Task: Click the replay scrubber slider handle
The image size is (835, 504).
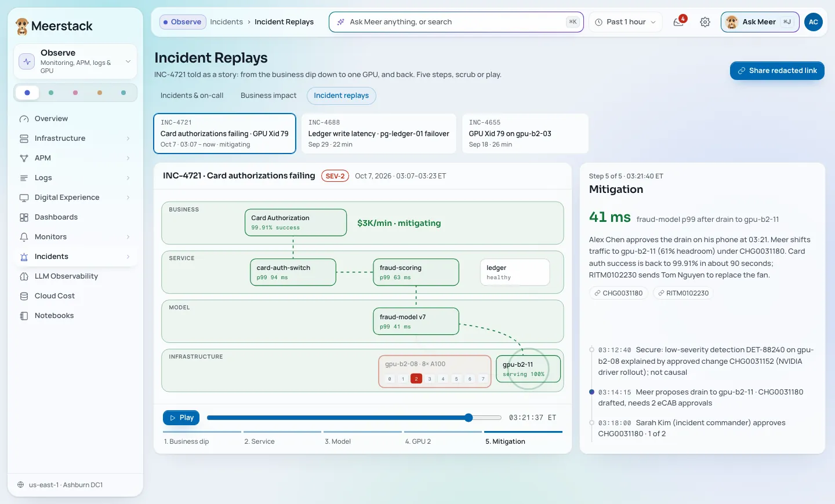Action: tap(469, 418)
